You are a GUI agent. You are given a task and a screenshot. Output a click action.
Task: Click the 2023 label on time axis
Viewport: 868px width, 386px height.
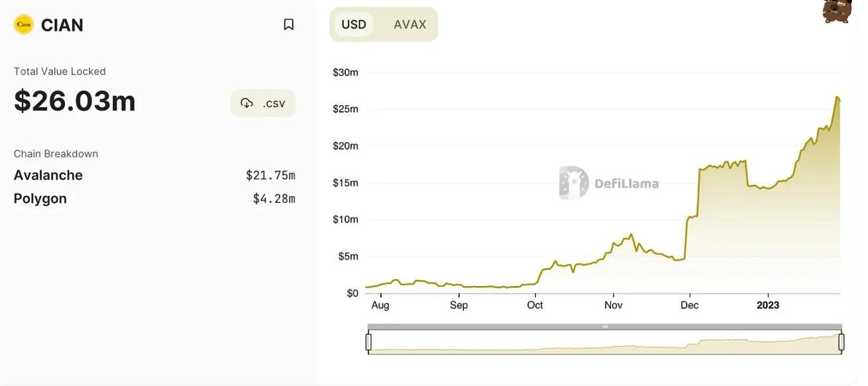pyautogui.click(x=768, y=305)
